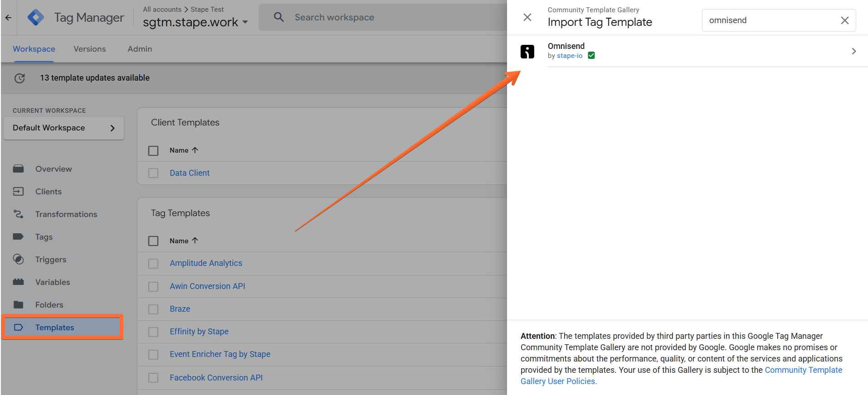Tick the Data Client checkbox
The width and height of the screenshot is (868, 395).
pyautogui.click(x=153, y=173)
